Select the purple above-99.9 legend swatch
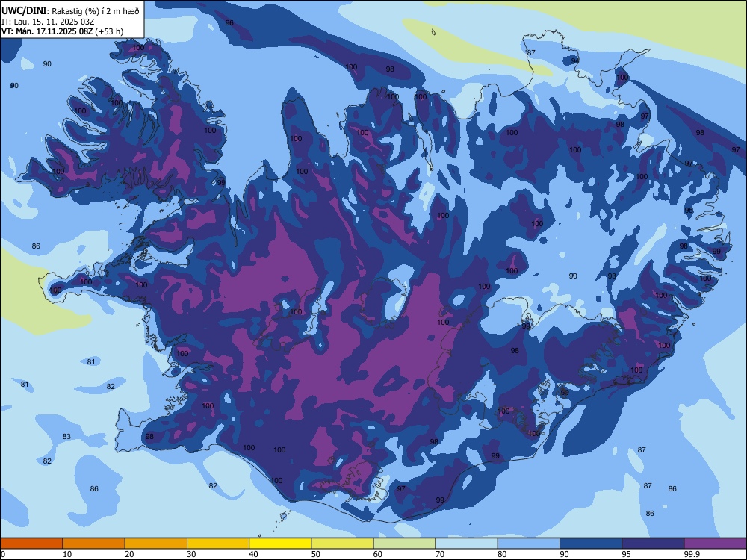 click(715, 544)
